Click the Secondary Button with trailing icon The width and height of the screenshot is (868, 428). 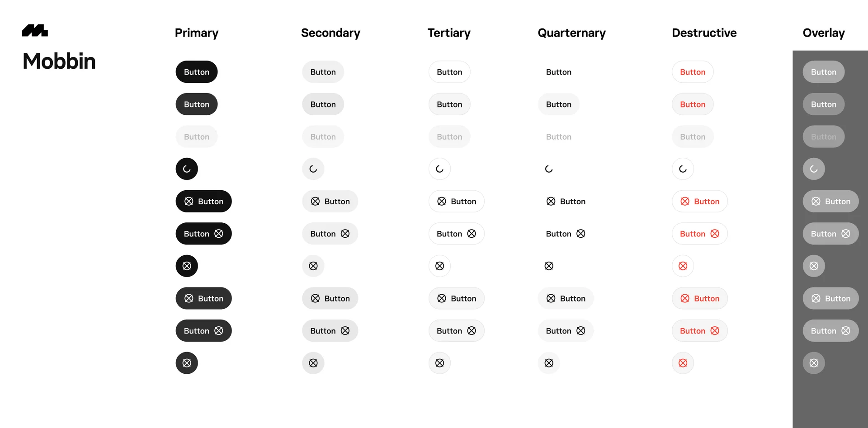coord(330,234)
